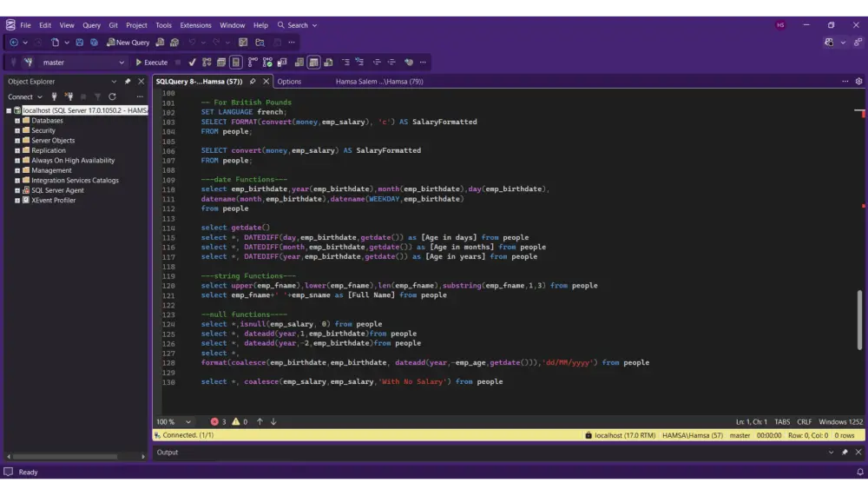Viewport: 868px width, 496px height.
Task: Click the New File icon in the toolbar
Action: [x=55, y=42]
